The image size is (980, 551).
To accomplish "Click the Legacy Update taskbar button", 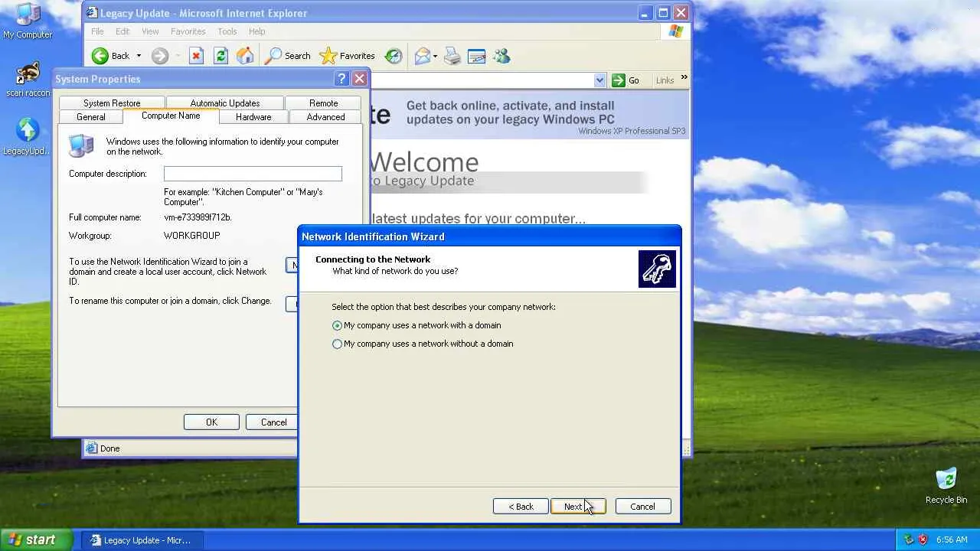I will [x=142, y=540].
